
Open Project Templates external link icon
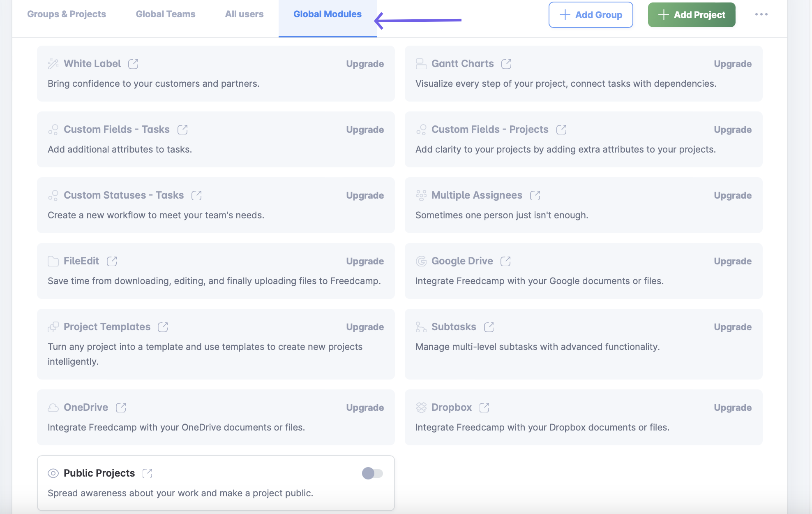tap(163, 327)
